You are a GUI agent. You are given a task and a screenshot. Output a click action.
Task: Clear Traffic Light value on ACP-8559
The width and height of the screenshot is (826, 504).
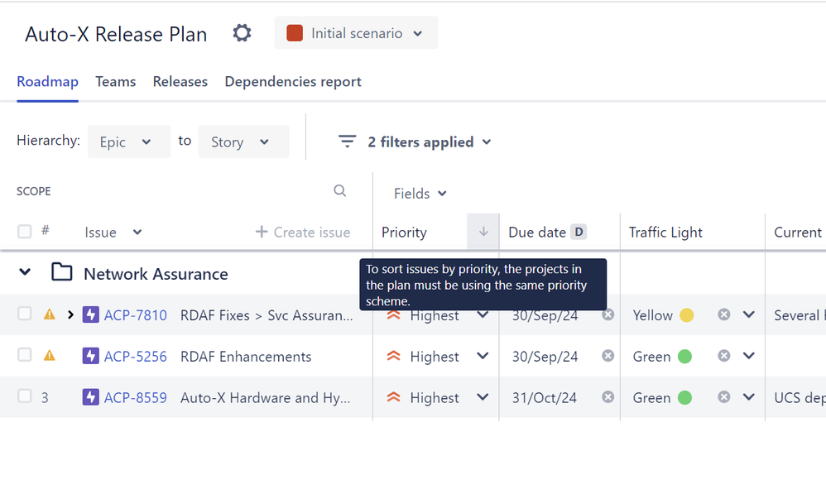pos(724,396)
